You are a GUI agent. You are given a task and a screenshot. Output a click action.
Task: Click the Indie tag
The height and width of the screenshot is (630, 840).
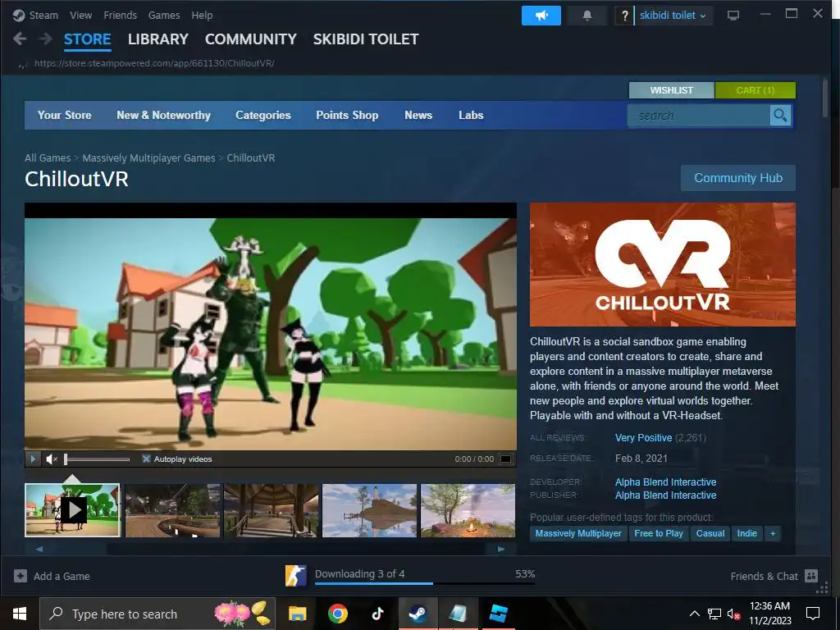point(746,533)
